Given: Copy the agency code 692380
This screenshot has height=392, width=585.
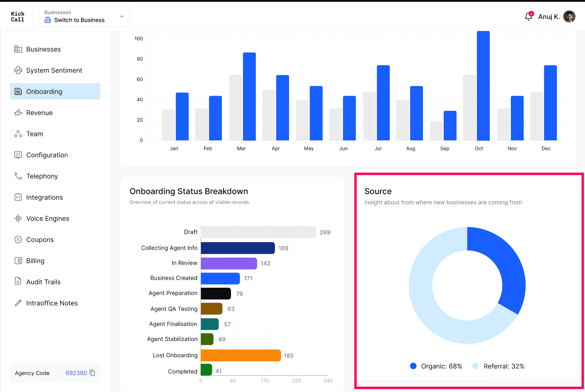Looking at the screenshot, I should coord(92,373).
